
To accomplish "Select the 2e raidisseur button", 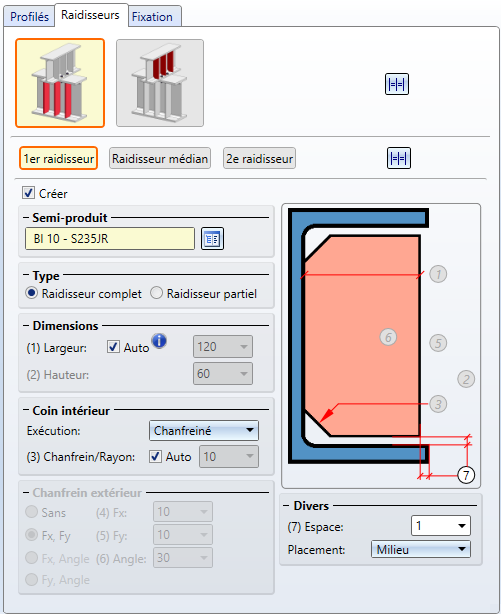I will (259, 158).
